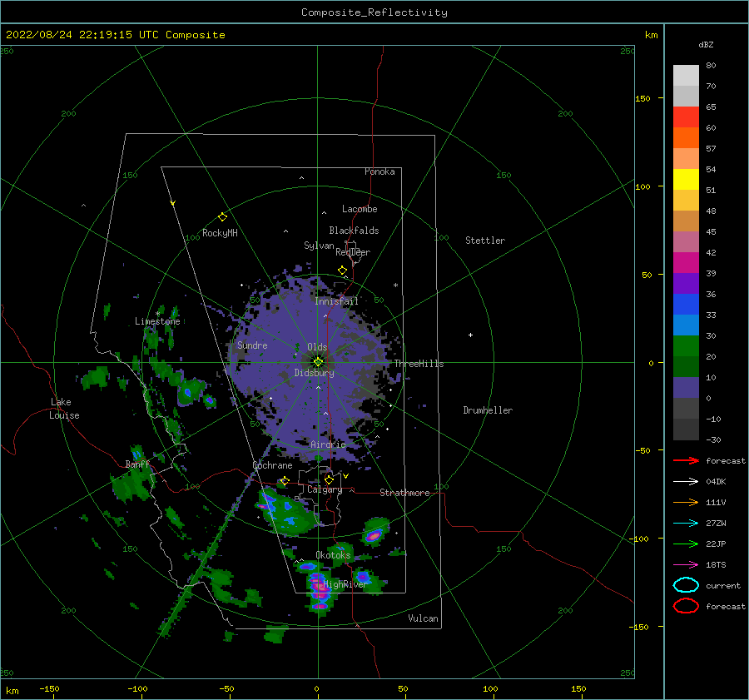The image size is (749, 700).
Task: Click the dark orange swatch below red
Action: pos(686,138)
